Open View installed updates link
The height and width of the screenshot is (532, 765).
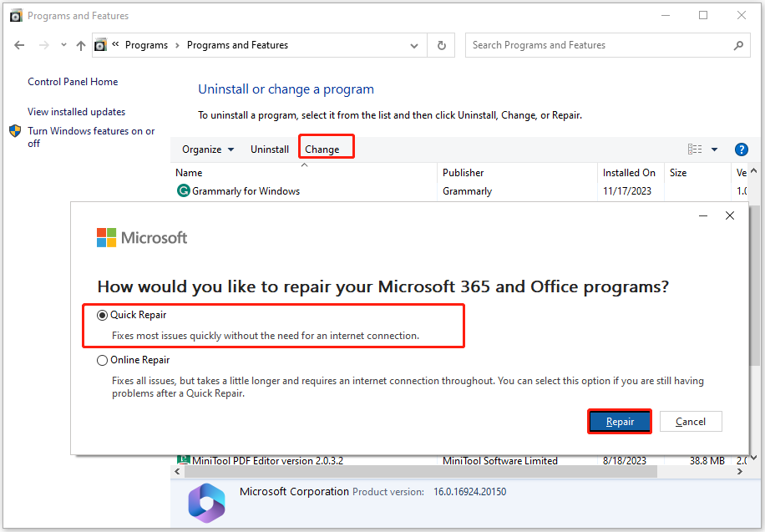(77, 112)
